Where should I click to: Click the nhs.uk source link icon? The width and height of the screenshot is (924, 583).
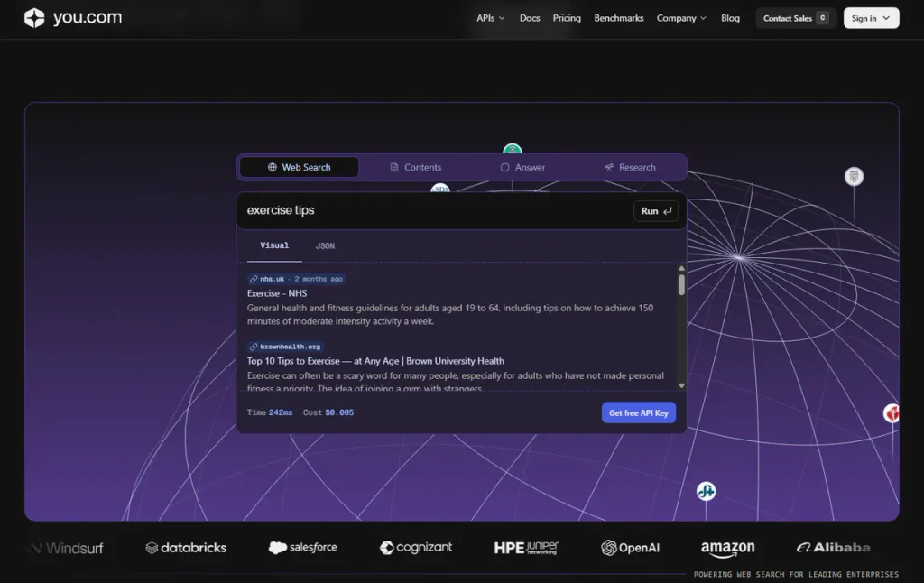(x=254, y=279)
